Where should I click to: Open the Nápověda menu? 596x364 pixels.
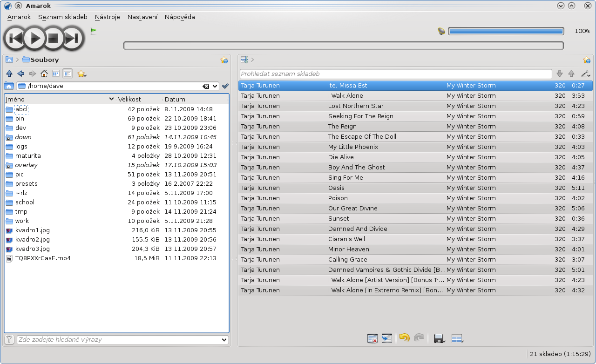pos(180,17)
